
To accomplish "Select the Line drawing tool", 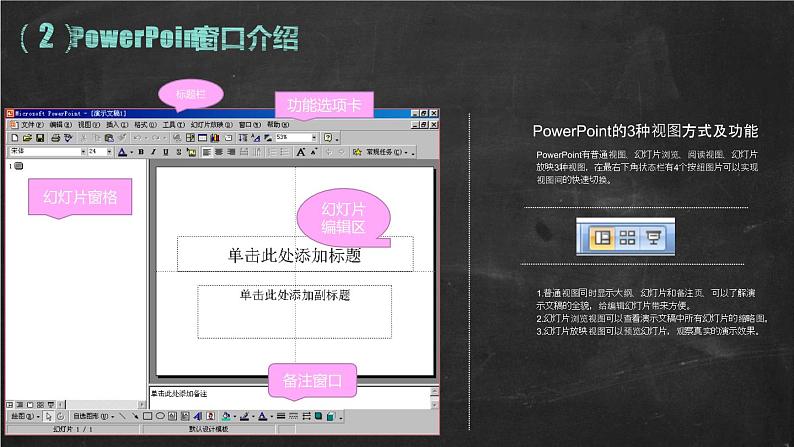I will click(x=122, y=416).
